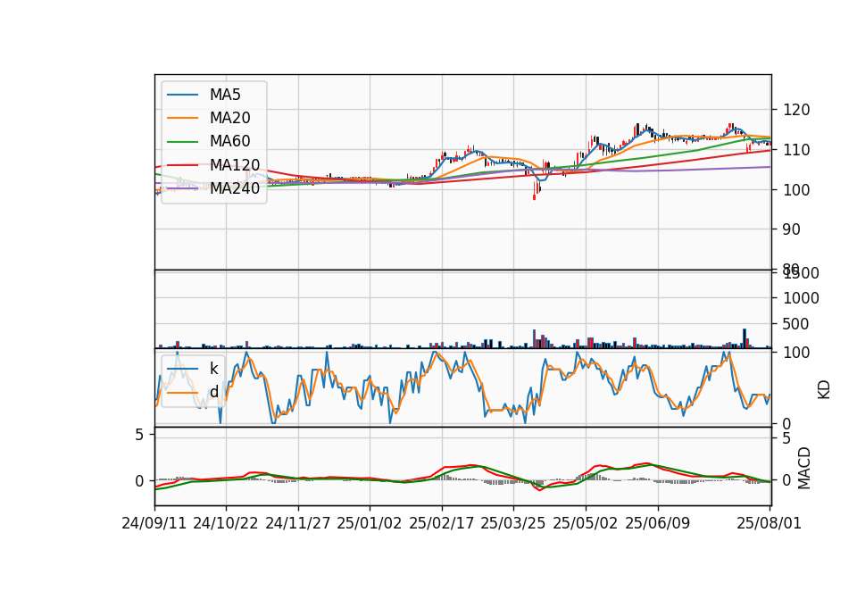Click the 24/11/27 date axis label
Viewport: 857px width, 616px height.
(x=298, y=523)
